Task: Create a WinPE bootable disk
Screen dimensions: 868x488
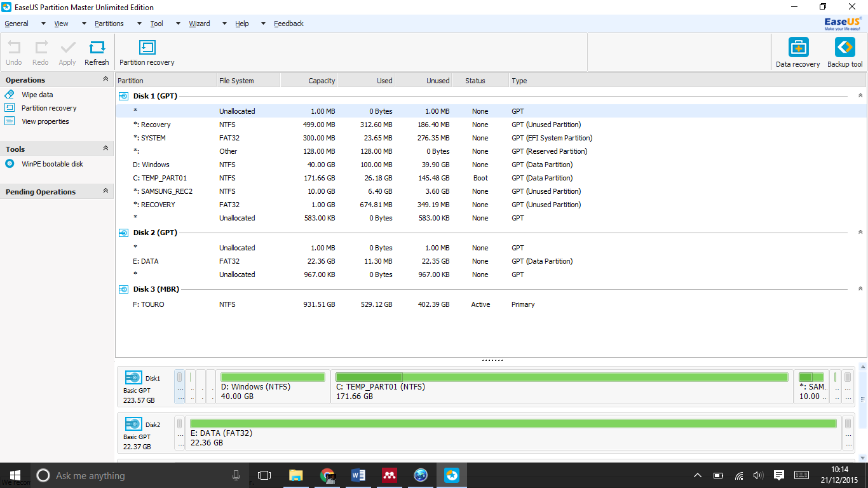Action: pyautogui.click(x=52, y=164)
